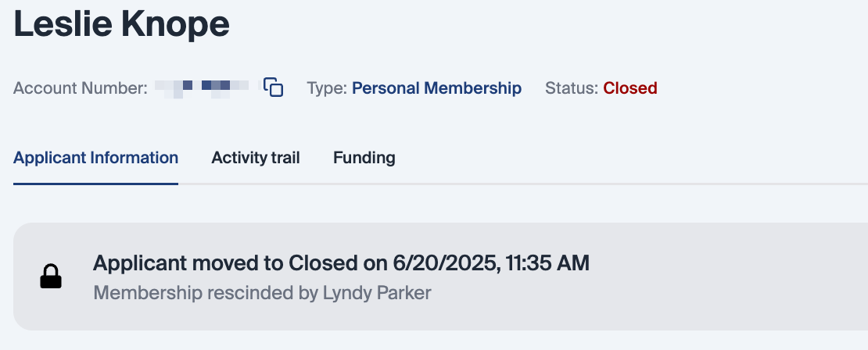This screenshot has height=350, width=868.
Task: Click the Account Number label
Action: [x=80, y=88]
